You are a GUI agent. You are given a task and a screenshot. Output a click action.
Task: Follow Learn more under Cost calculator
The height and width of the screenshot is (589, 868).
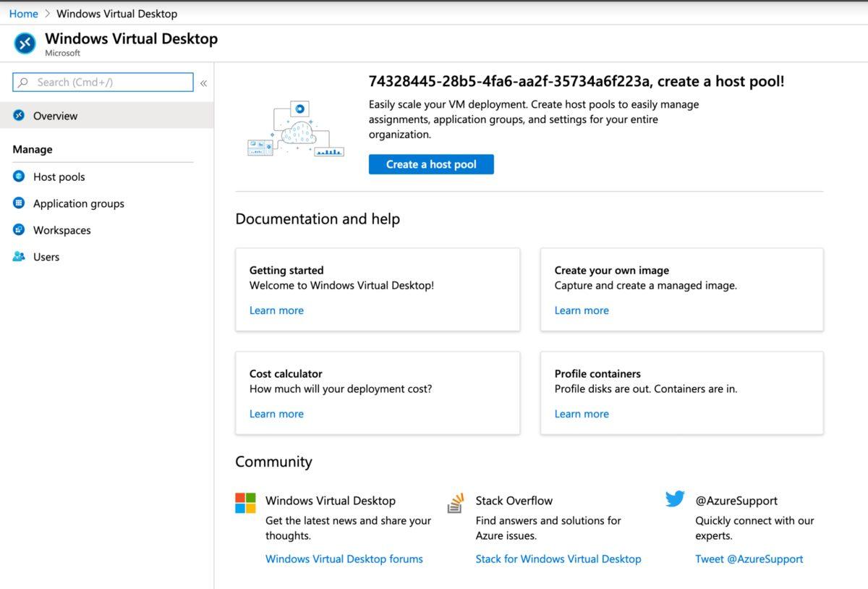point(276,414)
